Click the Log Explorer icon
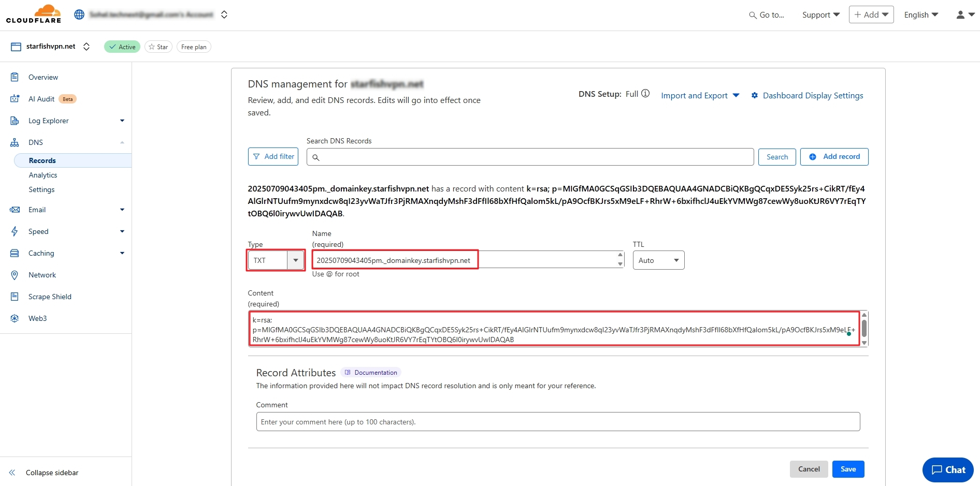The image size is (980, 486). [x=15, y=121]
